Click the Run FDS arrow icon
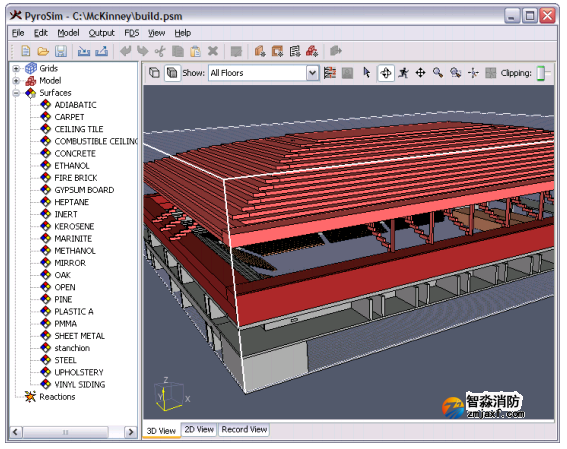Image resolution: width=567 pixels, height=449 pixels. [336, 51]
